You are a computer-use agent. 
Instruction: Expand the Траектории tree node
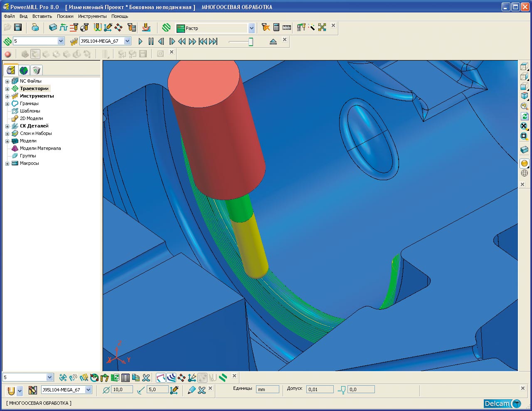pos(7,89)
